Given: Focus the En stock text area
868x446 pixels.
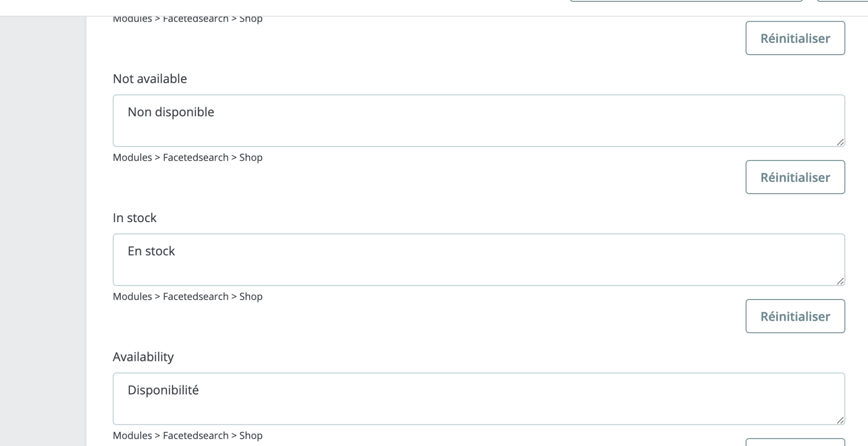Looking at the screenshot, I should (x=478, y=259).
